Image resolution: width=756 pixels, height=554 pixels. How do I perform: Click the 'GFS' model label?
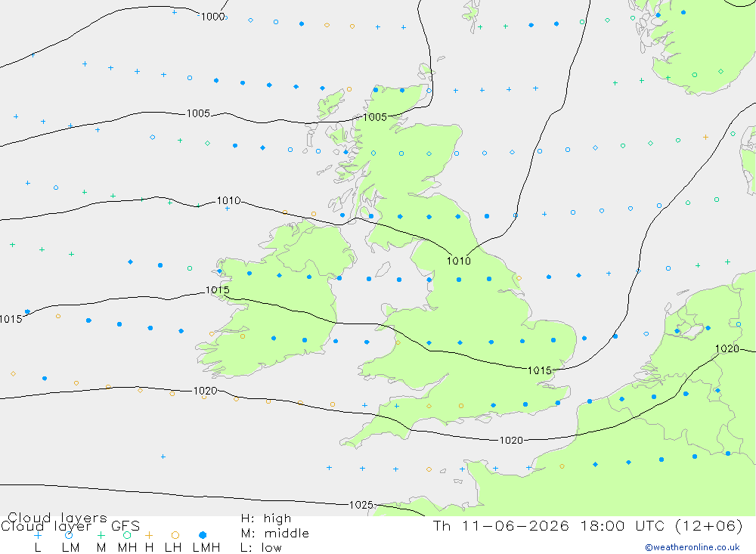pyautogui.click(x=125, y=526)
